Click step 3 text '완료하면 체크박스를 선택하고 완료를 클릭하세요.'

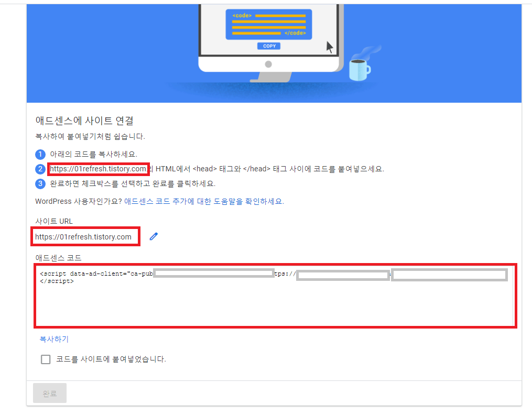[x=133, y=184]
